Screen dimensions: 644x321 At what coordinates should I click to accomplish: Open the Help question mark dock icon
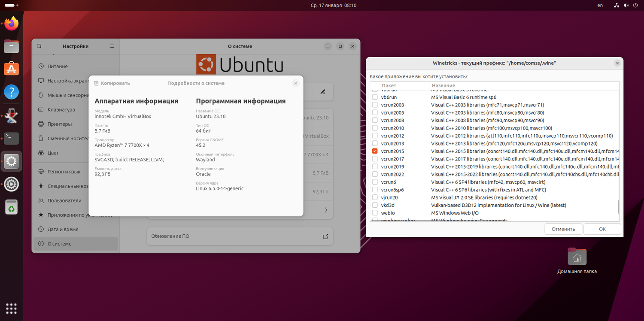(12, 92)
